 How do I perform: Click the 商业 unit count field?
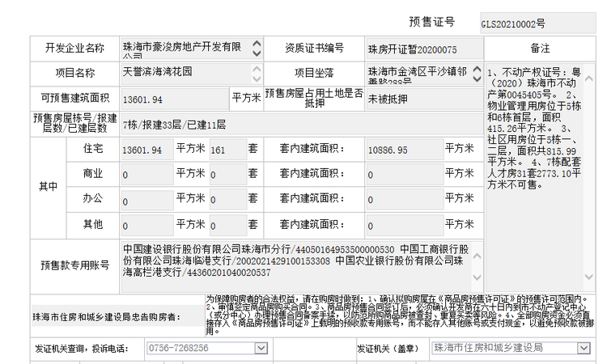(228, 175)
